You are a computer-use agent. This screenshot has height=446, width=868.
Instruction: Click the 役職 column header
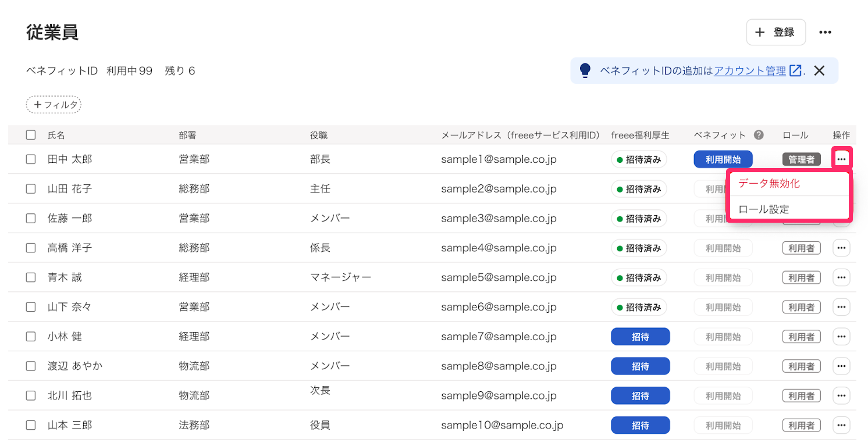click(x=319, y=135)
